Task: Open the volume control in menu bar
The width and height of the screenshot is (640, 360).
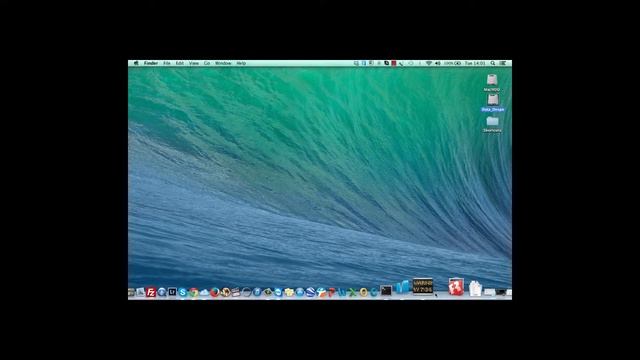Action: coord(438,63)
